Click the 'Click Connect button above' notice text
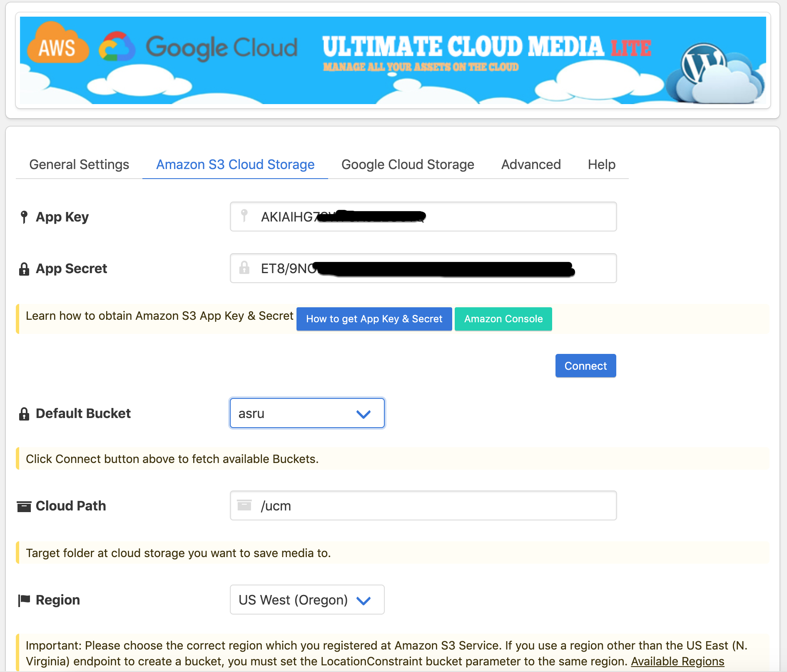Screen dimensions: 787x672 172,459
